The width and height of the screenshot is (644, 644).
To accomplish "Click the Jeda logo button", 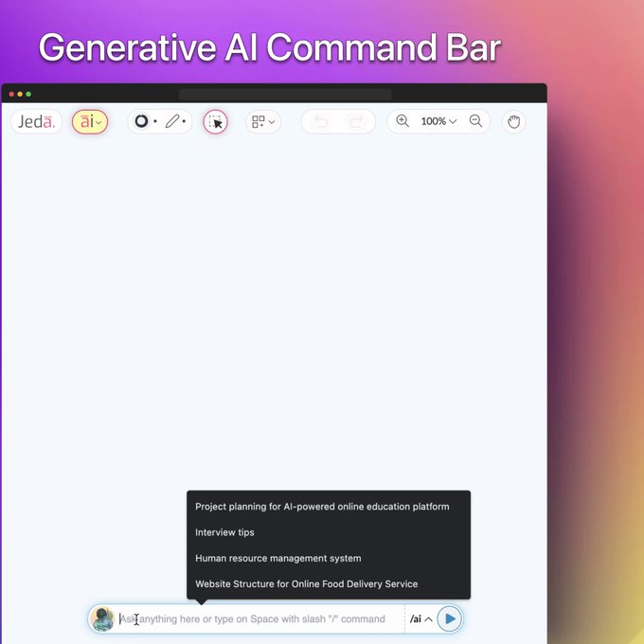I will click(x=36, y=121).
